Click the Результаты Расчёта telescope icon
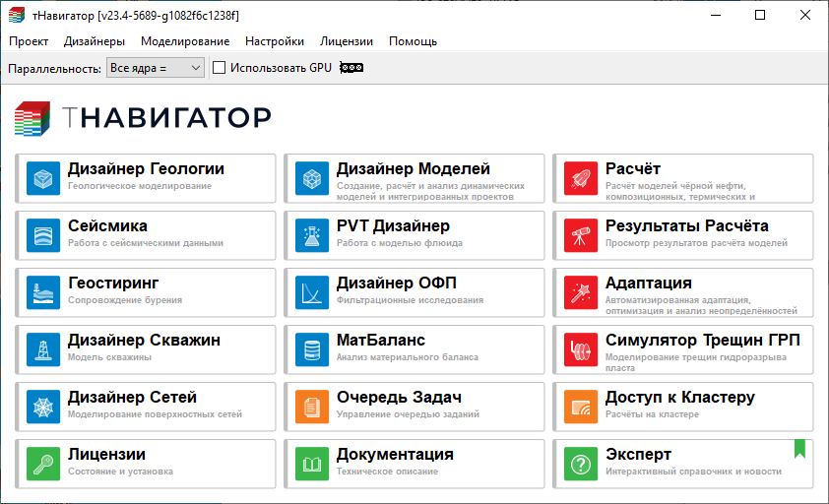 (581, 235)
